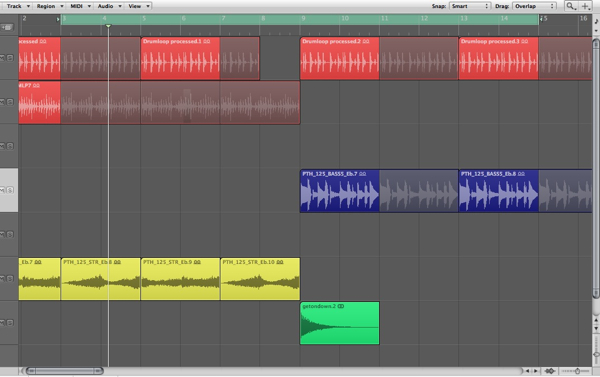600x377 pixels.
Task: Click the global tracks add button beside ruler
Action: tap(7, 27)
